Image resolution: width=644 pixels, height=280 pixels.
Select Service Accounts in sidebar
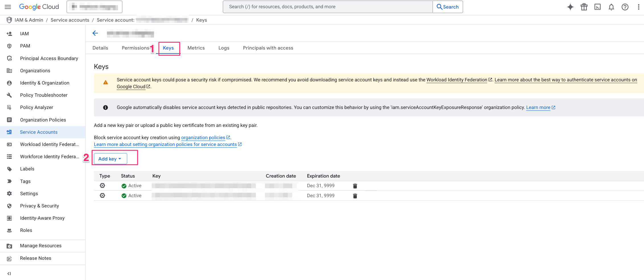click(43, 132)
